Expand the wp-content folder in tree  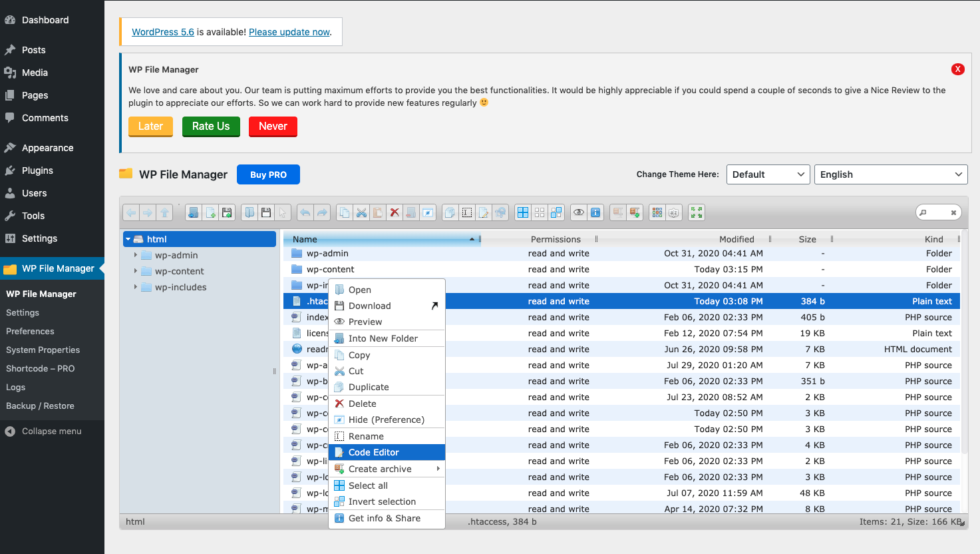coord(136,271)
